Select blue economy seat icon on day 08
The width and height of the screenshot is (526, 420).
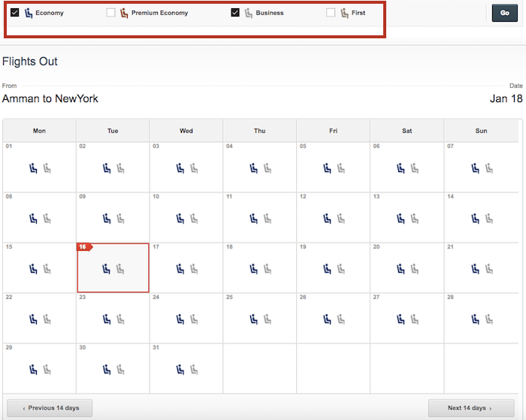33,219
